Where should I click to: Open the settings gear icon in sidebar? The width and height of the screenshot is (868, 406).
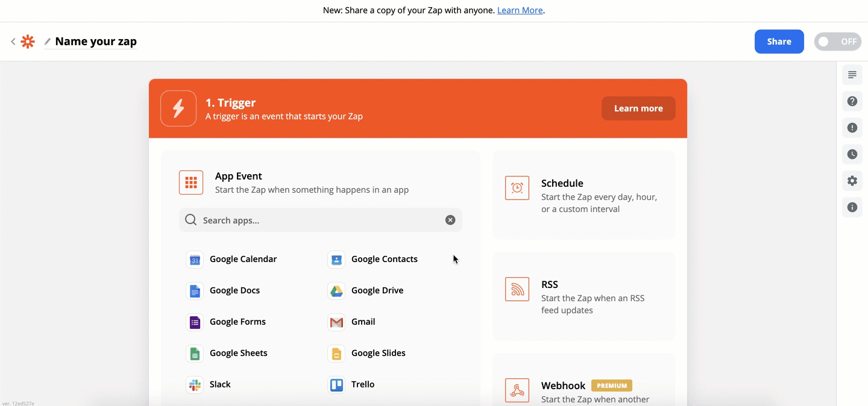click(x=852, y=181)
